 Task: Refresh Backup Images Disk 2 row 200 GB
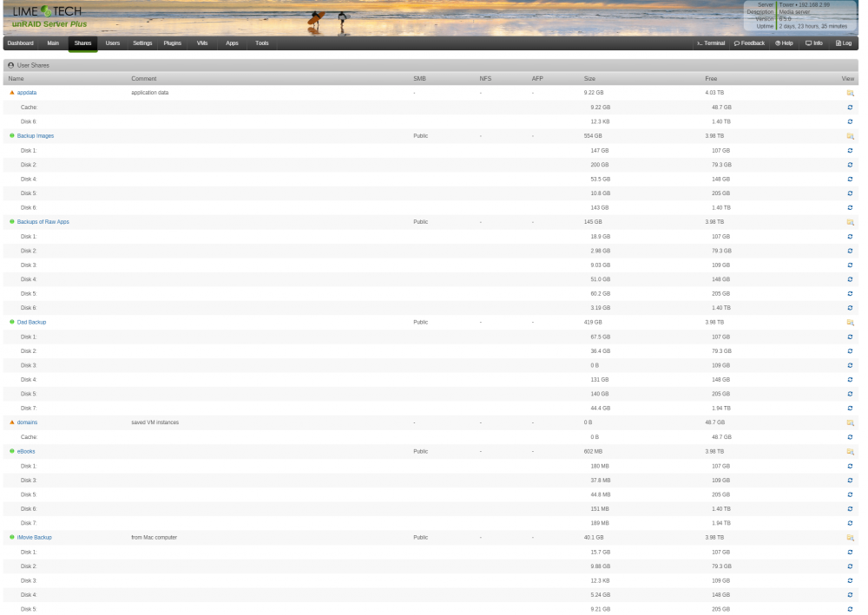[x=850, y=165]
